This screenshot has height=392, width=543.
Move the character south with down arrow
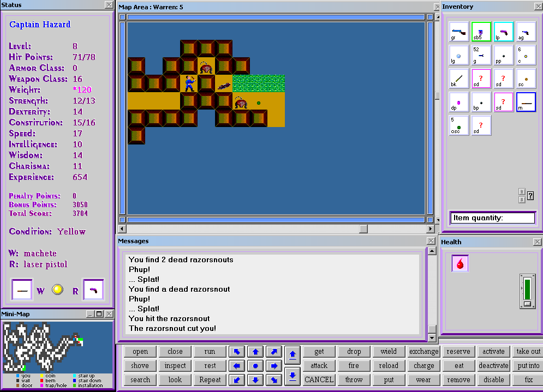[x=255, y=380]
